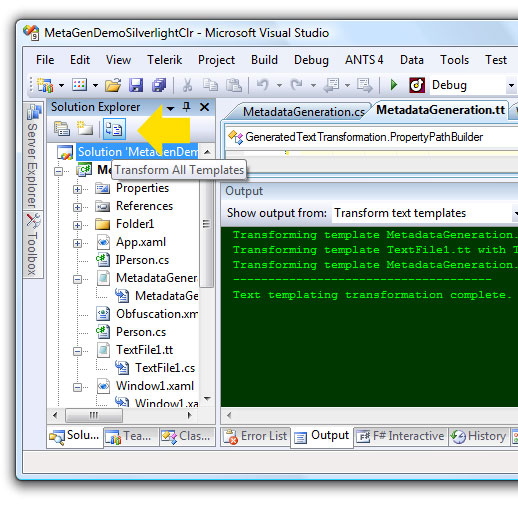Screen dimensions: 518x508
Task: Open the Build menu
Action: (264, 60)
